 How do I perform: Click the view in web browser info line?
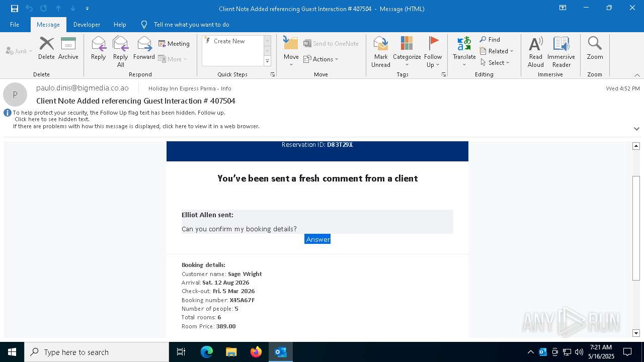[136, 126]
